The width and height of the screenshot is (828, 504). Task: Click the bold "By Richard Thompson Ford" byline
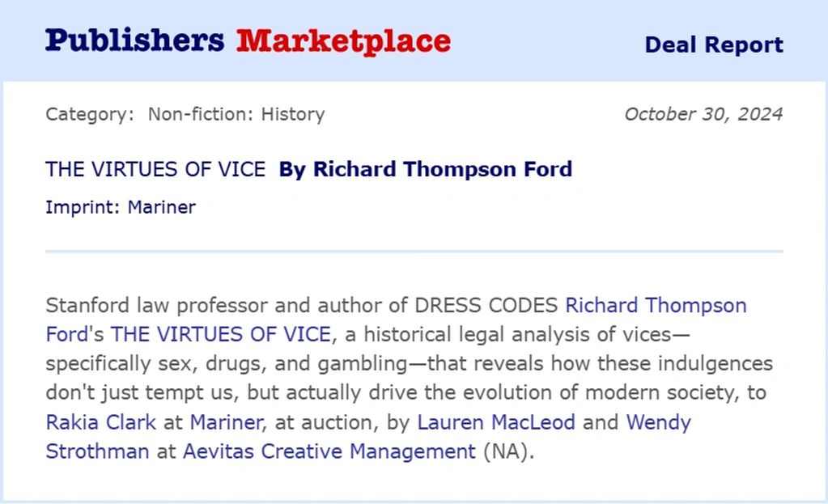425,169
